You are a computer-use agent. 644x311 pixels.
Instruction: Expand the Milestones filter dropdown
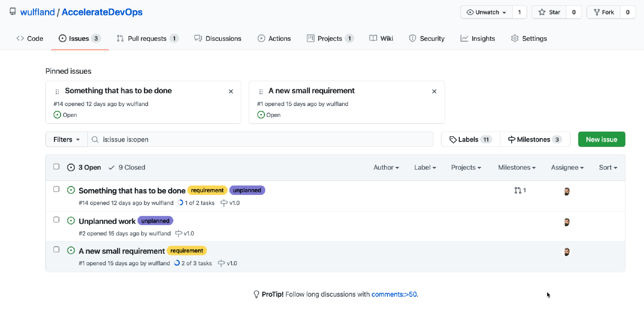click(517, 168)
